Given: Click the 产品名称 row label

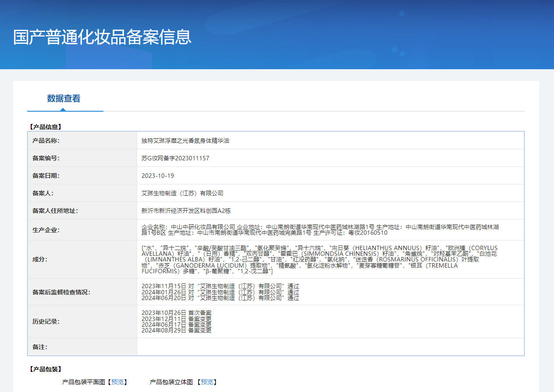Looking at the screenshot, I should (46, 141).
